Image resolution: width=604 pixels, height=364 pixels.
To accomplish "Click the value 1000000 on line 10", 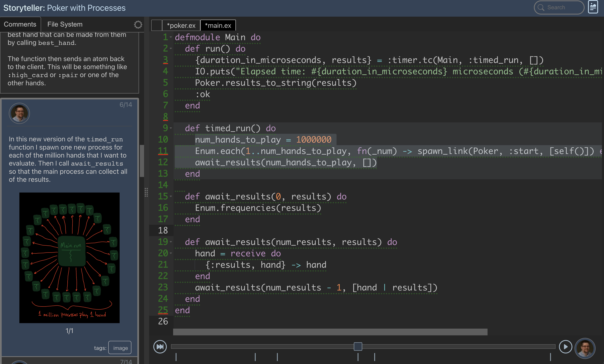I will click(x=314, y=140).
